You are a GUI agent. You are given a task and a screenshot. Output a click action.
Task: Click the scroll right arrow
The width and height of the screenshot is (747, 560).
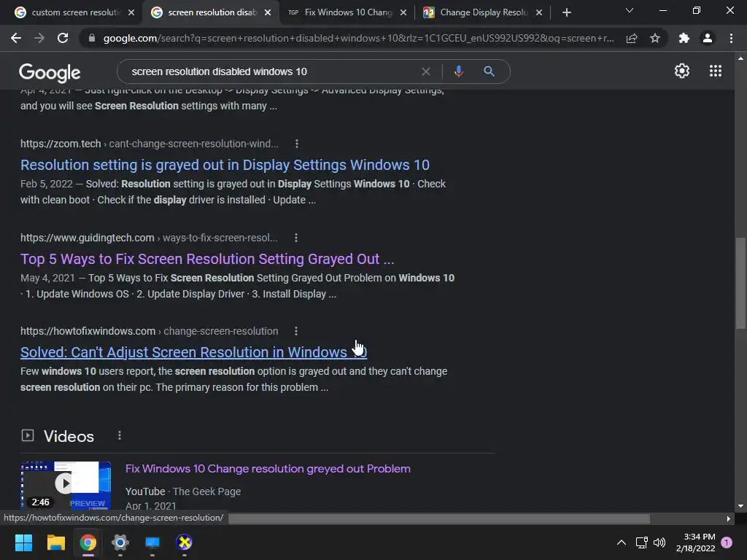tap(728, 518)
